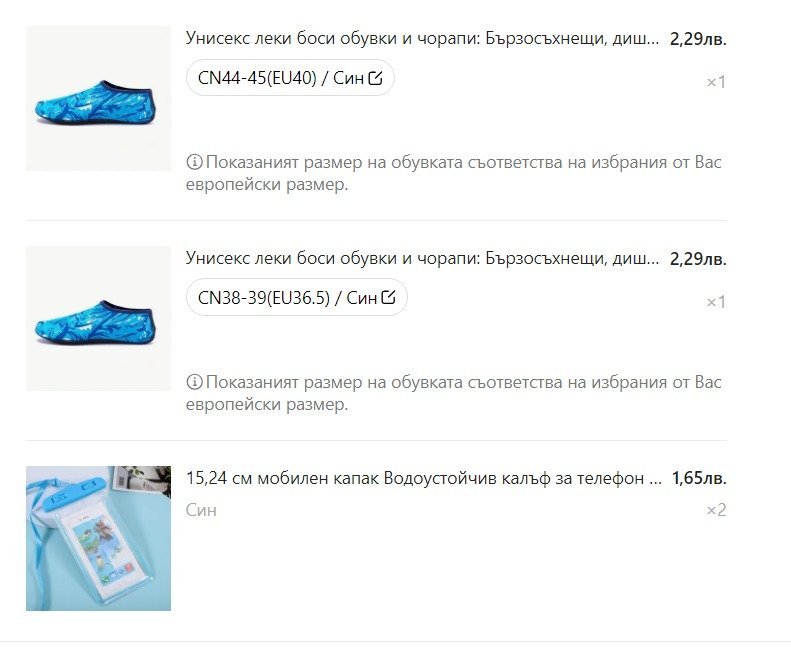Open CN38-39(EU36.5) / Син variant selector
The width and height of the screenshot is (791, 664).
pos(297,297)
